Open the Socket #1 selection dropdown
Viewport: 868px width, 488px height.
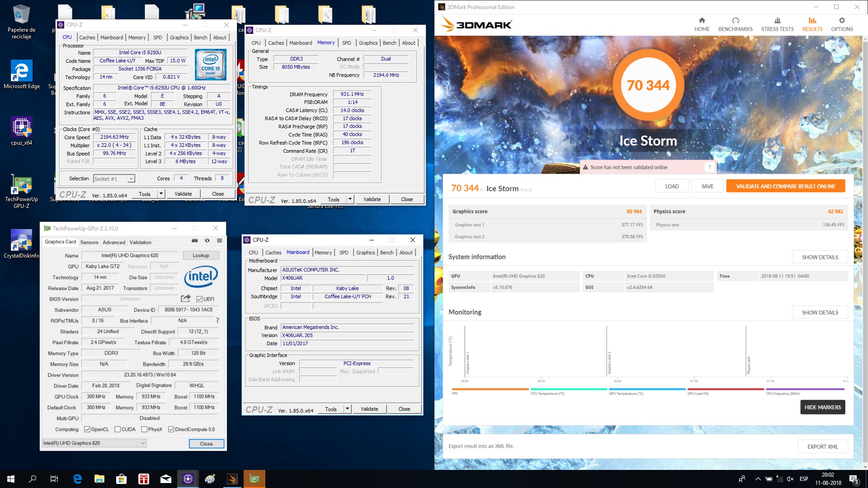tap(114, 179)
